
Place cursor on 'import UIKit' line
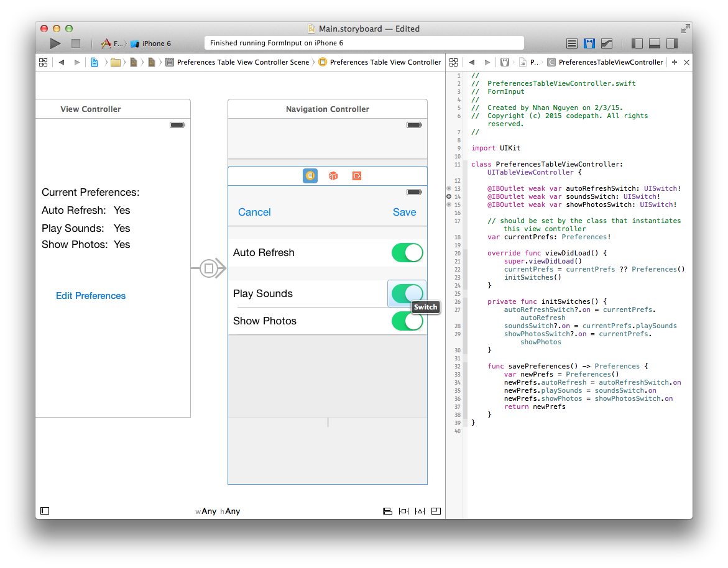coord(496,148)
